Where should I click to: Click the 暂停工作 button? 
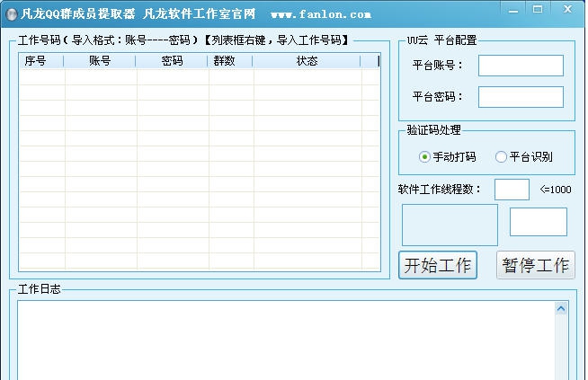(x=536, y=265)
